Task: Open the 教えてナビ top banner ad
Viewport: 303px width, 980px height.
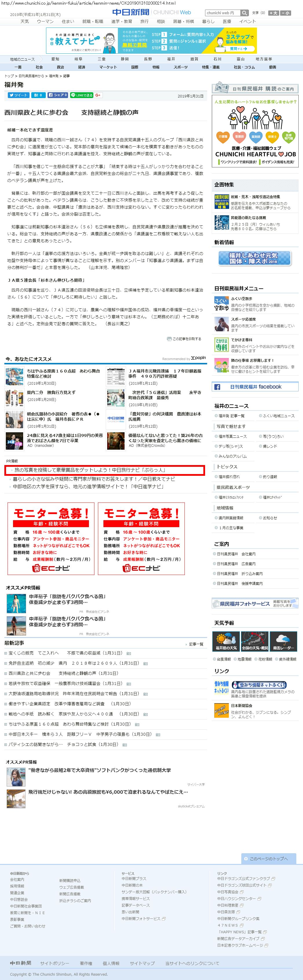Action: 151,40
